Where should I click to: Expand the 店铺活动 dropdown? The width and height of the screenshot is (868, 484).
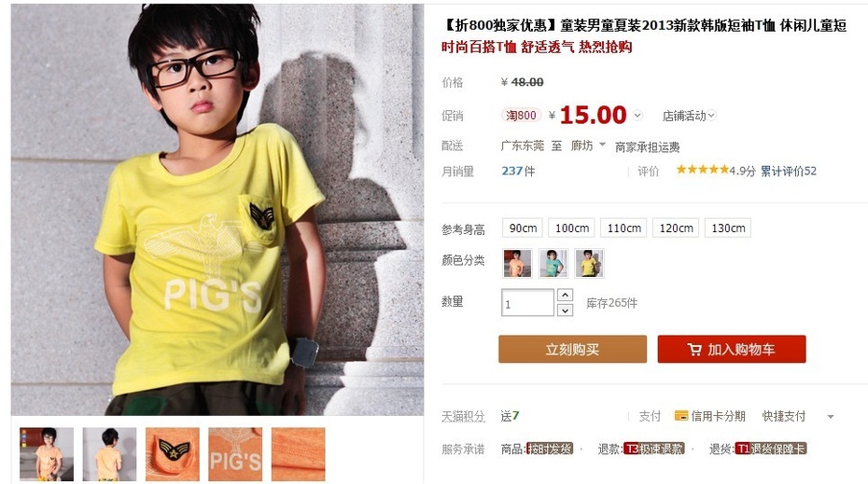(689, 116)
